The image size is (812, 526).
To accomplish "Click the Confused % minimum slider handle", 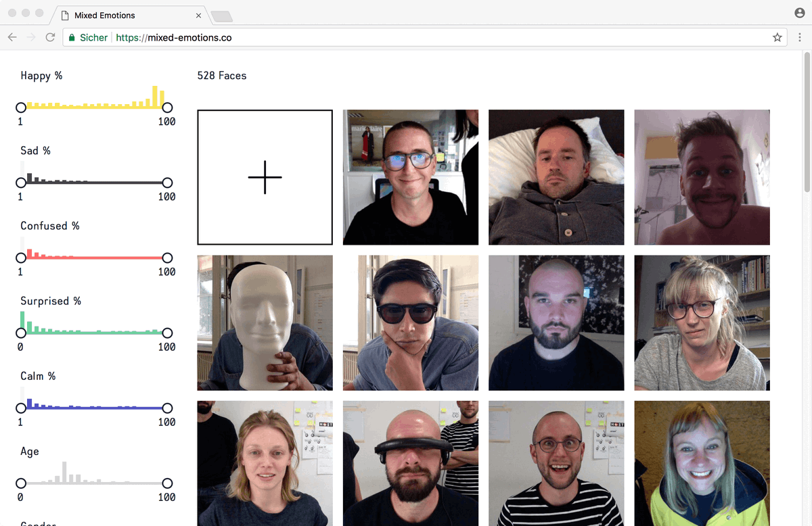I will click(x=21, y=258).
